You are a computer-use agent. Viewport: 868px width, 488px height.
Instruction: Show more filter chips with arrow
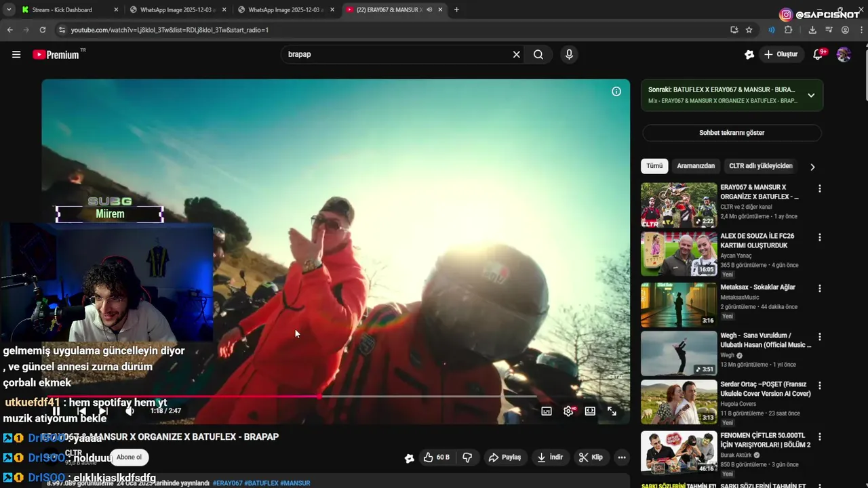point(812,167)
